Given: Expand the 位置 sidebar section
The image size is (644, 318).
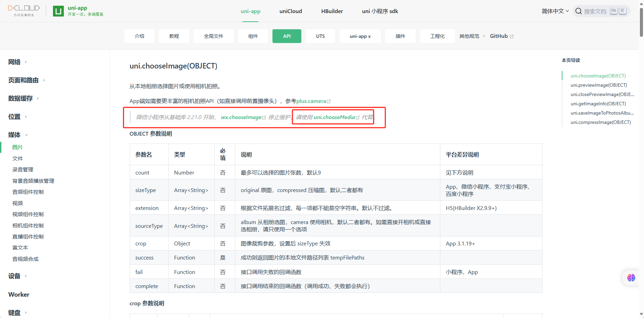Looking at the screenshot, I should [18, 117].
